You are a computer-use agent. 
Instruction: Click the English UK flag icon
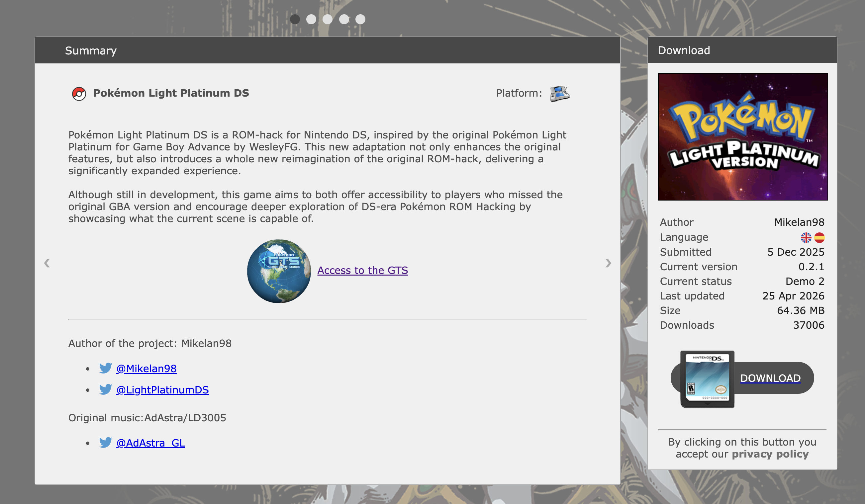806,237
